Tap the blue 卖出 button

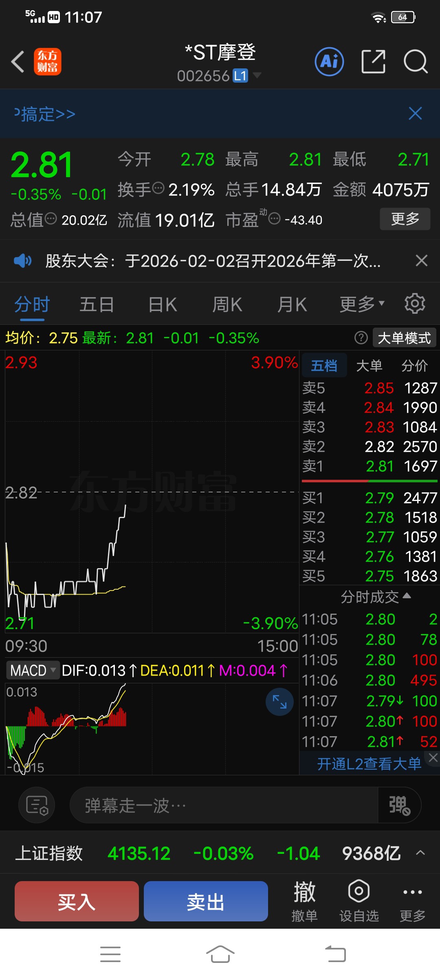point(206,901)
